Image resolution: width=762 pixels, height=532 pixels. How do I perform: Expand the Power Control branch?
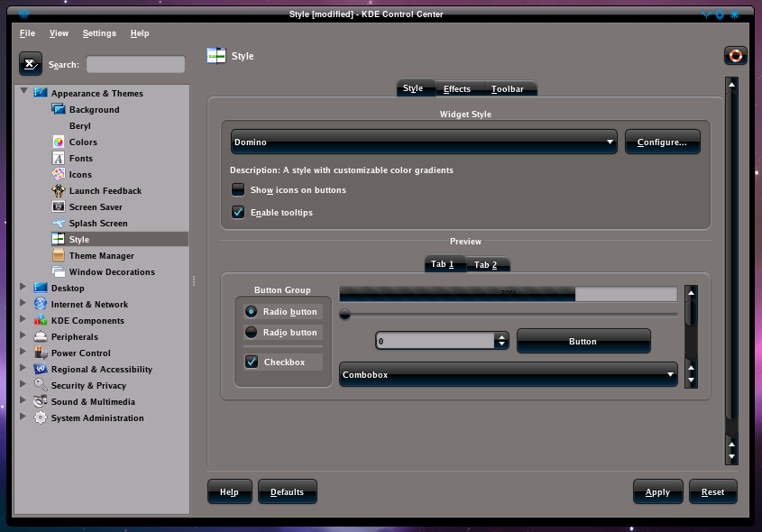coord(23,352)
